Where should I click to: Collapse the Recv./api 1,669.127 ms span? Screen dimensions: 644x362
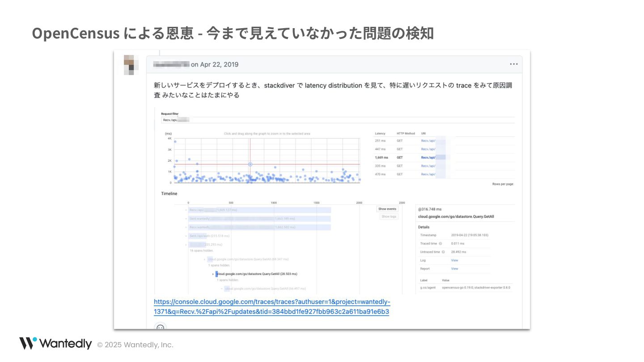(x=186, y=210)
